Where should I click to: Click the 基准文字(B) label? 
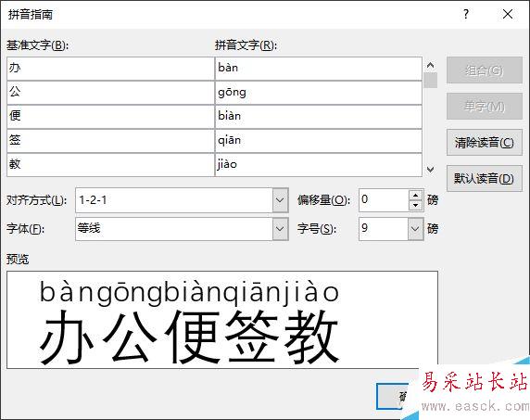click(37, 45)
